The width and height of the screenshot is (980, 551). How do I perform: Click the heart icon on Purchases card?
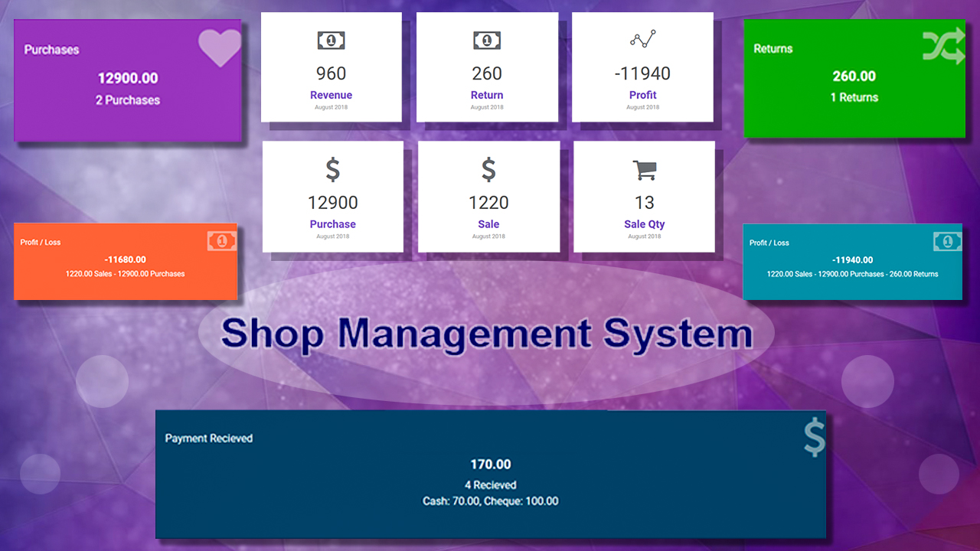coord(219,48)
